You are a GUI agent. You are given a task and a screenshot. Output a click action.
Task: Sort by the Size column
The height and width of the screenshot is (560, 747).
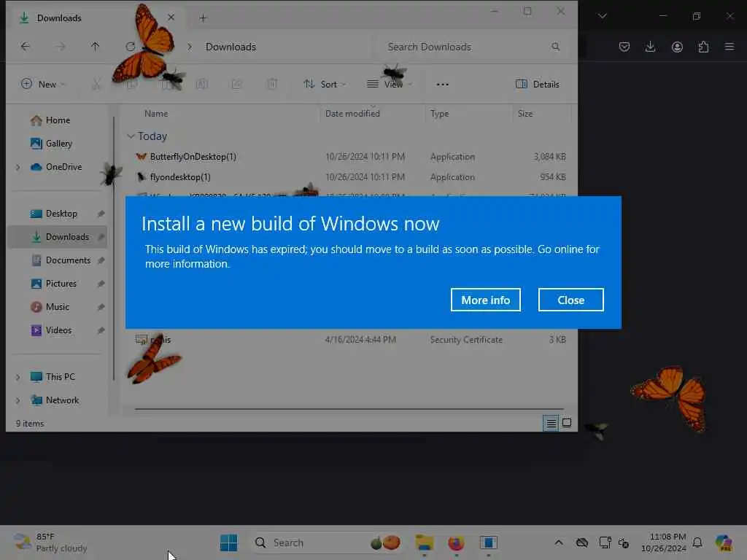click(x=525, y=113)
